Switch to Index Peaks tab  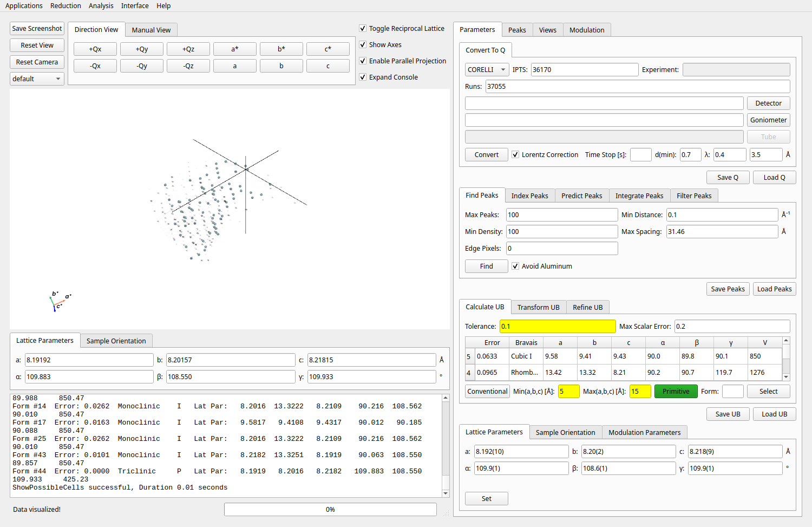530,196
